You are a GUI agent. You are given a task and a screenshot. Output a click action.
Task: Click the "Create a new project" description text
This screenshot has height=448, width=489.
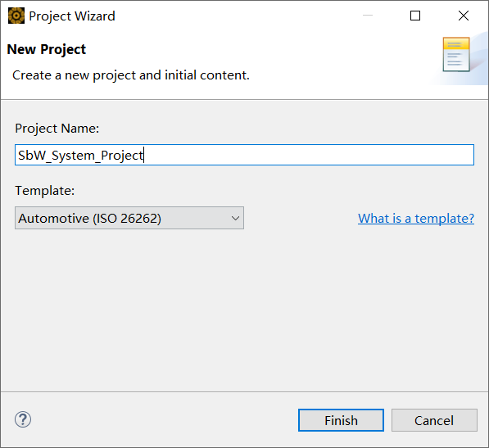(131, 75)
